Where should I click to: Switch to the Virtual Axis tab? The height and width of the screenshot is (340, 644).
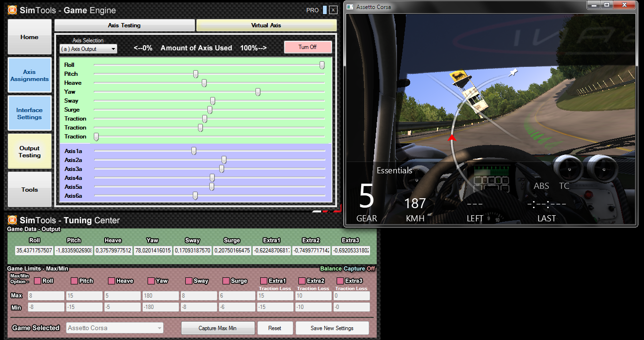266,25
